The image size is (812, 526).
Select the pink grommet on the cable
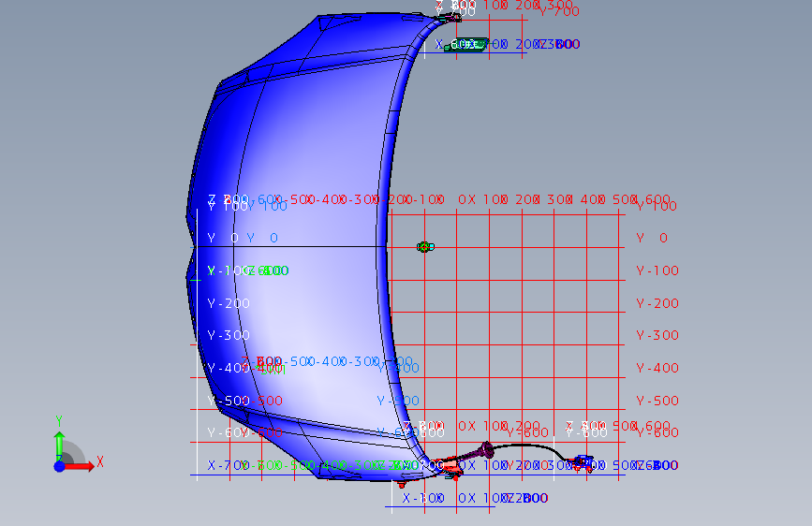[x=486, y=450]
